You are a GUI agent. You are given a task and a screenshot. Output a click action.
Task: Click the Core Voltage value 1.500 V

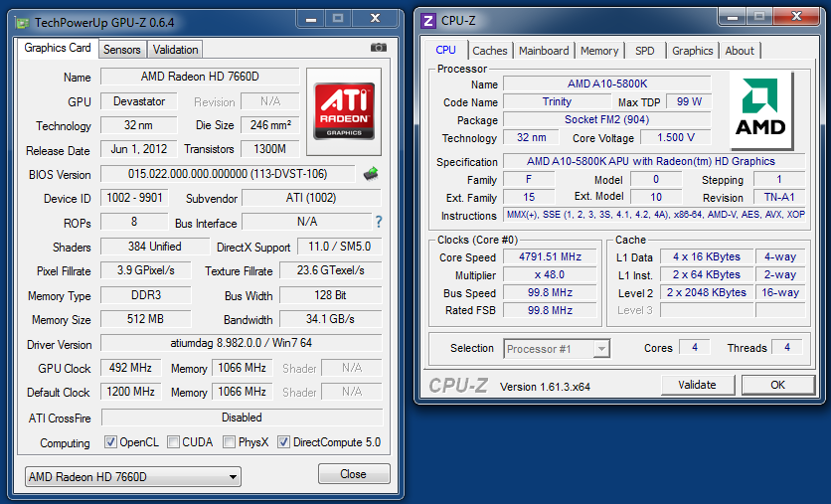[676, 138]
